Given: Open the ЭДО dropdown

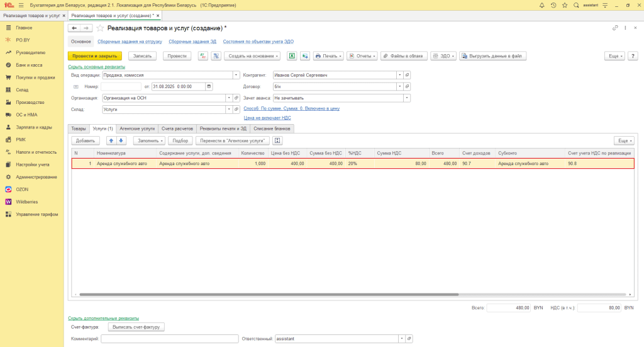Looking at the screenshot, I should [x=443, y=56].
